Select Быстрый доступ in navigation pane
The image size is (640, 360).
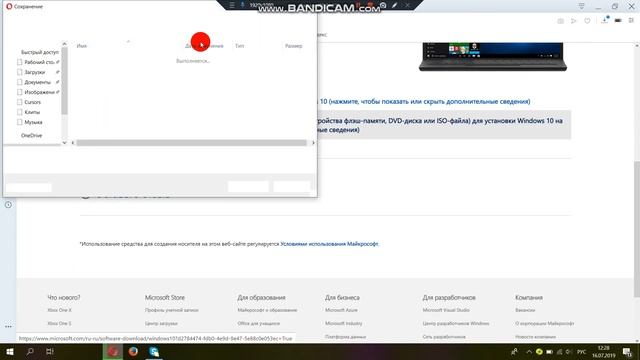(40, 52)
